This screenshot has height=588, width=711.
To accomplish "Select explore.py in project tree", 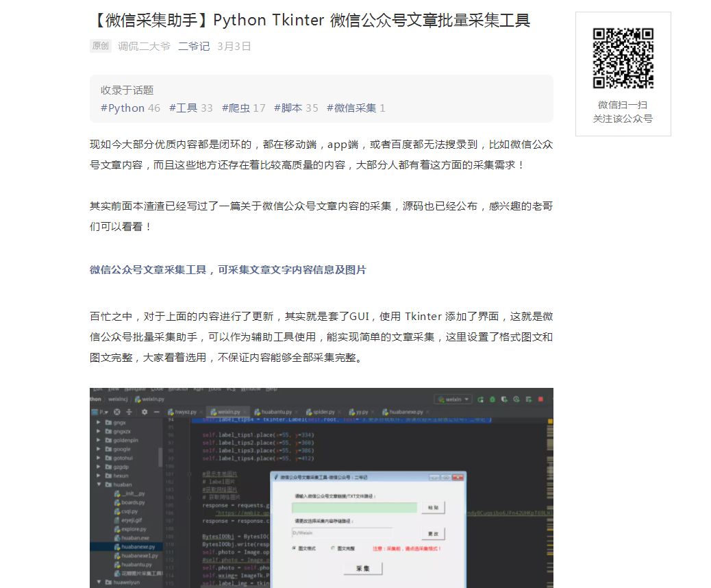I will click(x=131, y=529).
